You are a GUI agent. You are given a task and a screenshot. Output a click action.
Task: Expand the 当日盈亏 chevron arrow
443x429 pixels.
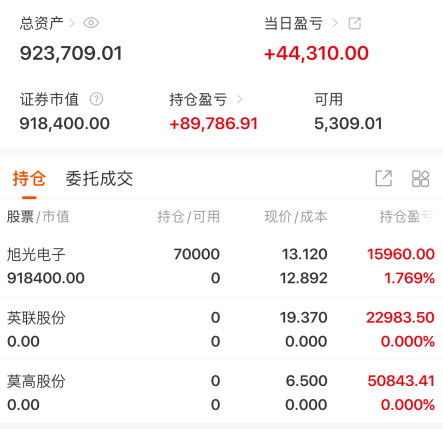click(x=335, y=23)
